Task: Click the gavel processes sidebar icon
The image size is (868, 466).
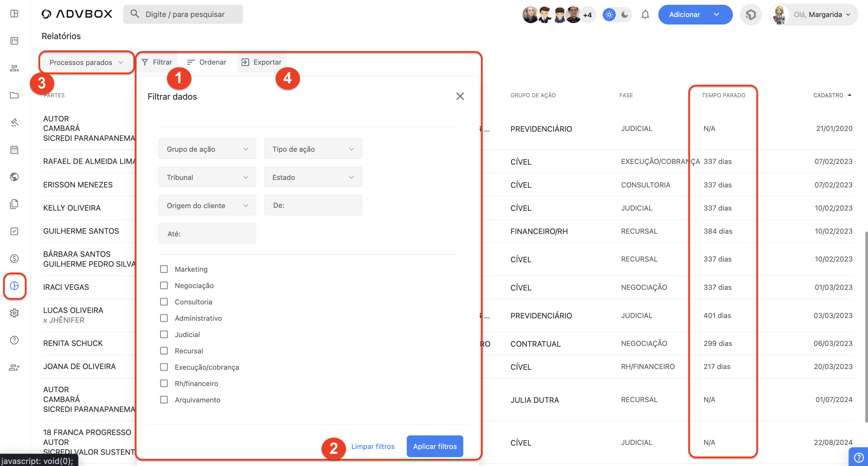Action: [14, 122]
